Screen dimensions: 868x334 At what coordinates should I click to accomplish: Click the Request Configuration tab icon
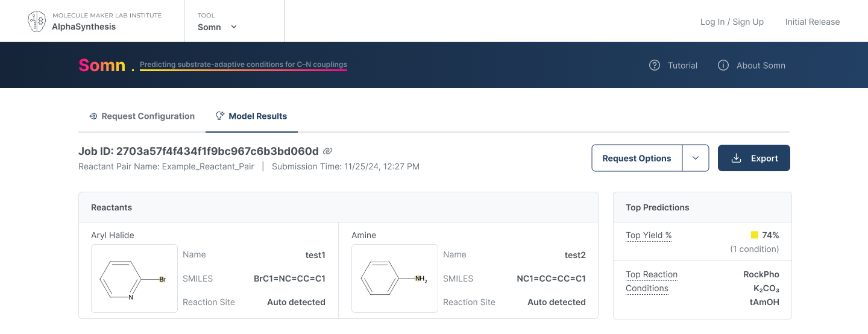point(93,116)
